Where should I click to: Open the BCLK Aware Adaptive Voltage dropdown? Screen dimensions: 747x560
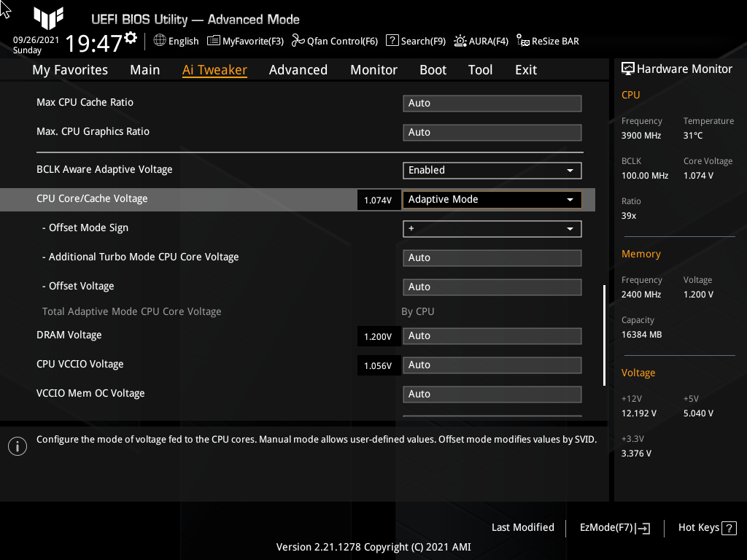tap(492, 170)
